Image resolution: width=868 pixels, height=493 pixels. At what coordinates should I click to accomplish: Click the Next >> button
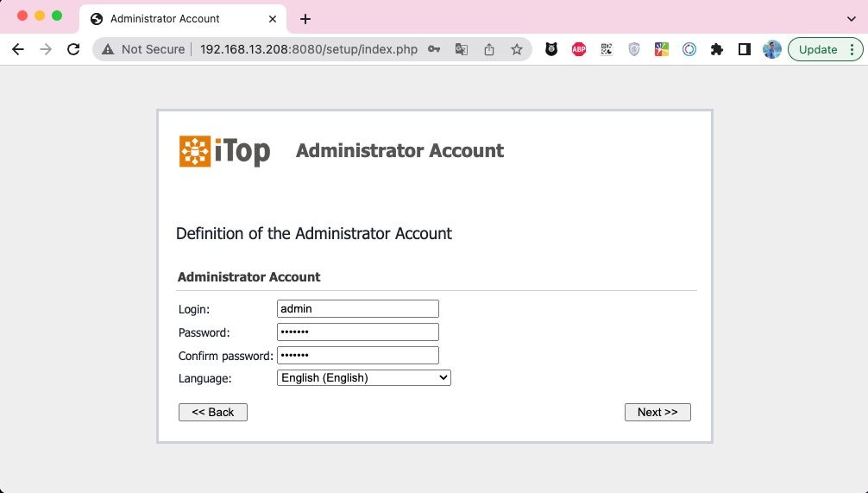(657, 412)
